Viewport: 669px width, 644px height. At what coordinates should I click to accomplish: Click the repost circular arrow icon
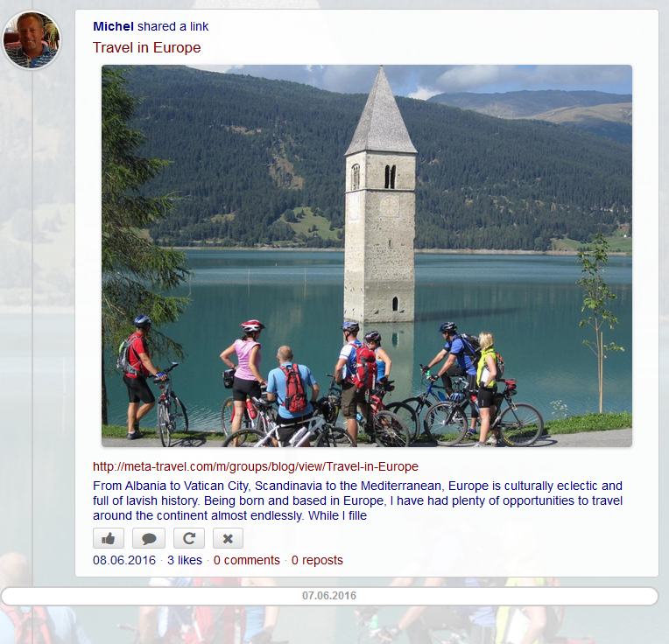point(189,538)
